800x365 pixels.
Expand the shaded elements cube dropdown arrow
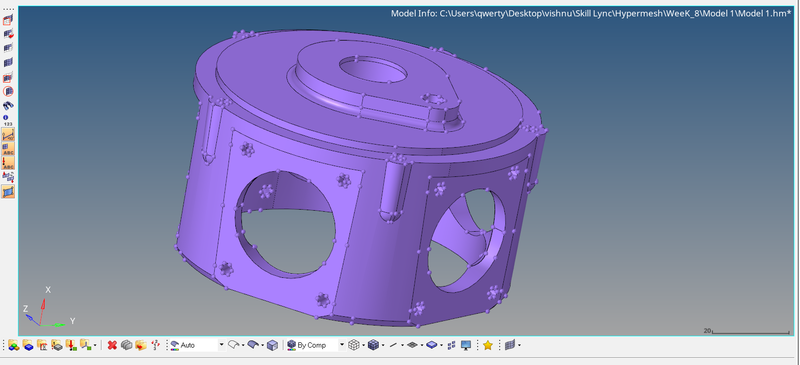click(383, 346)
